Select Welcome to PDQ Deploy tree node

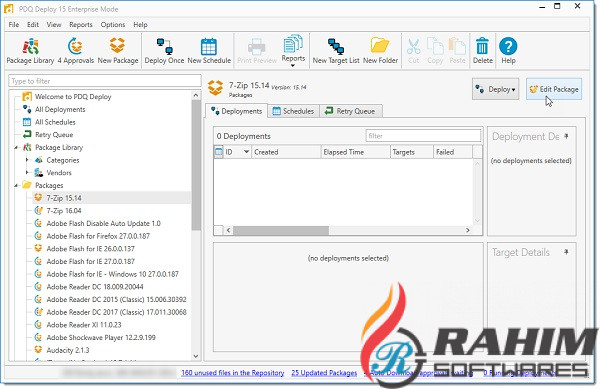[73, 96]
